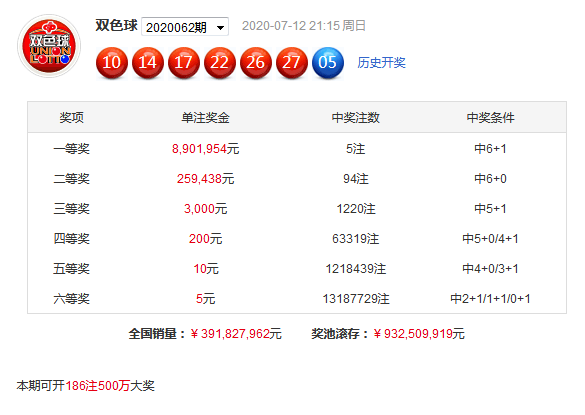Select the 中2+1/1+1/0+1 condition cell
This screenshot has height=415, width=585.
(x=490, y=299)
